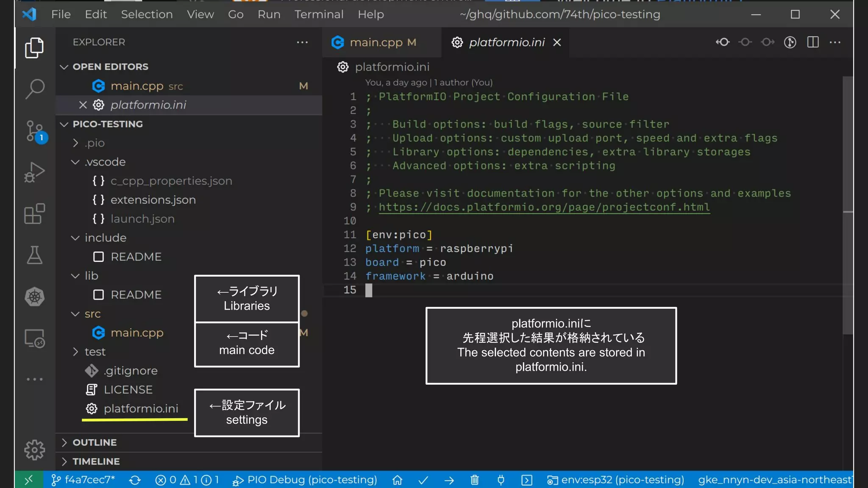The image size is (868, 488).
Task: Open the Selection menu
Action: coord(147,14)
